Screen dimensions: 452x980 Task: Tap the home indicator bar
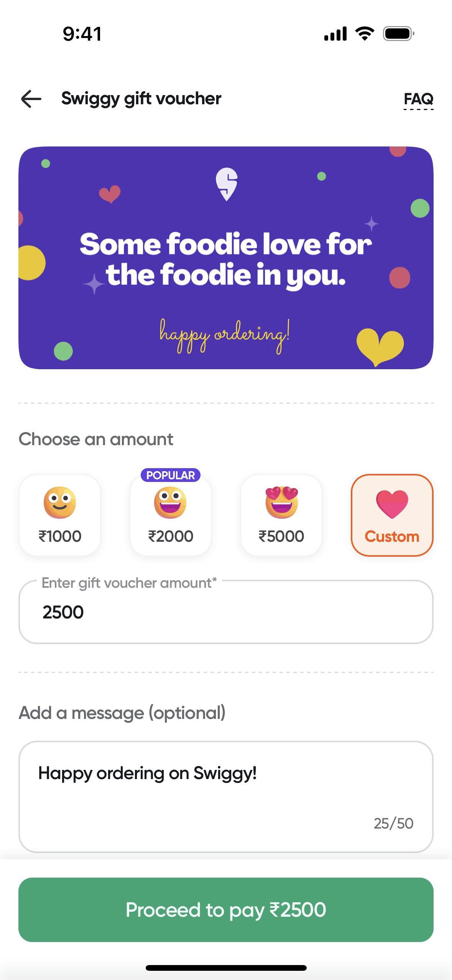click(x=226, y=968)
